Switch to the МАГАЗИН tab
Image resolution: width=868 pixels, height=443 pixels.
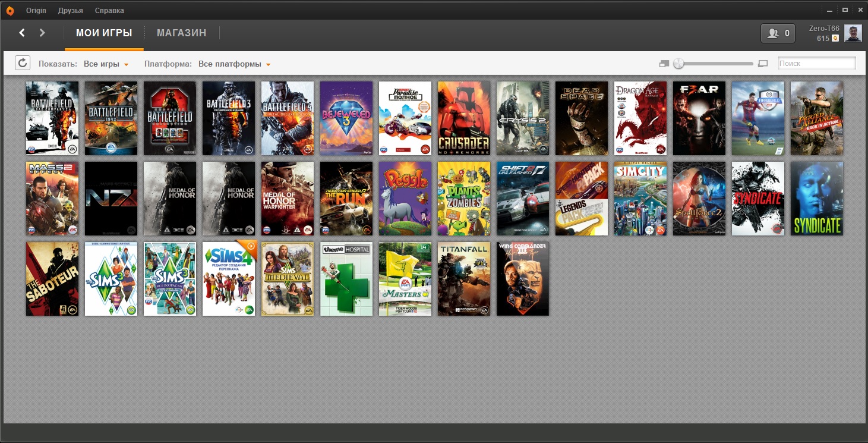click(x=181, y=33)
